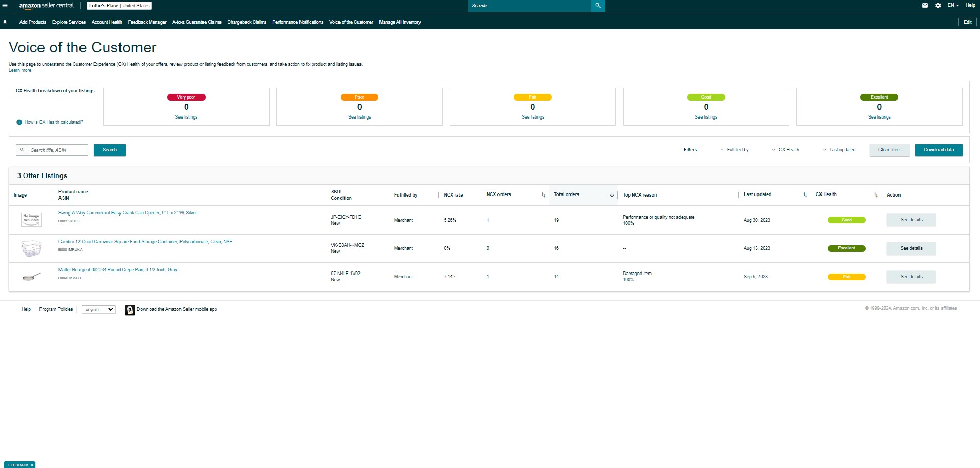Click the Very poor red badge
This screenshot has height=468, width=980.
pyautogui.click(x=186, y=97)
